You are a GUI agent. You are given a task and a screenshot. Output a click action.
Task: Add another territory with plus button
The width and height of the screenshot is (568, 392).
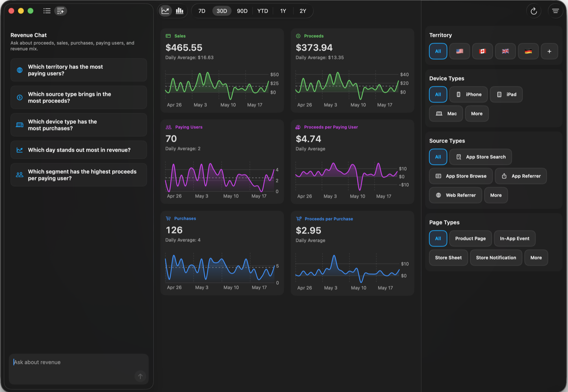[x=550, y=51]
